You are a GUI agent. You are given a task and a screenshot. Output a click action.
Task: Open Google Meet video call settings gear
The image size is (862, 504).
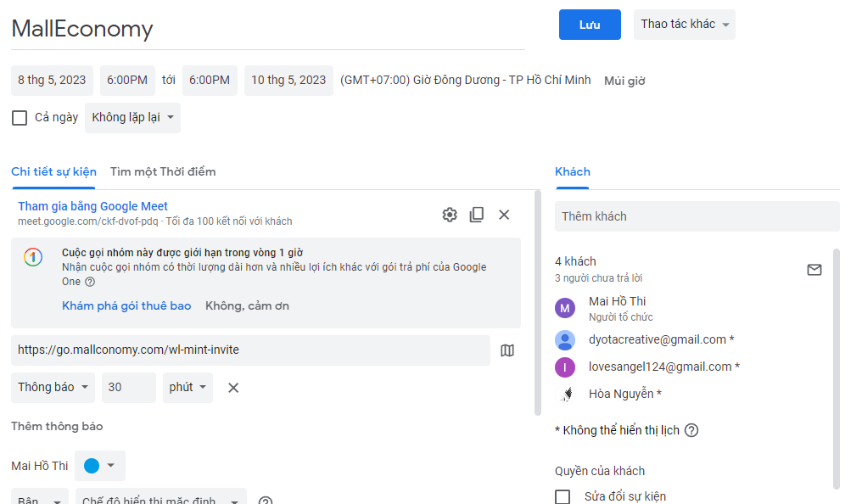pyautogui.click(x=450, y=215)
